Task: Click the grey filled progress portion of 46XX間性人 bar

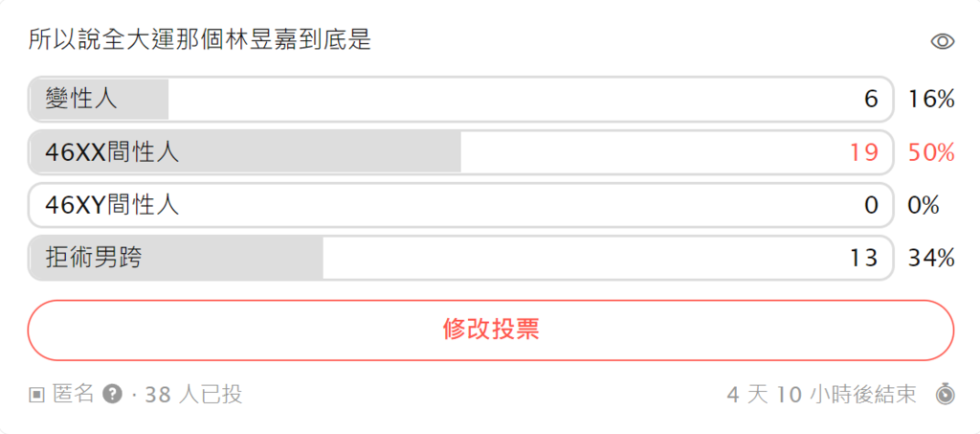Action: point(246,152)
